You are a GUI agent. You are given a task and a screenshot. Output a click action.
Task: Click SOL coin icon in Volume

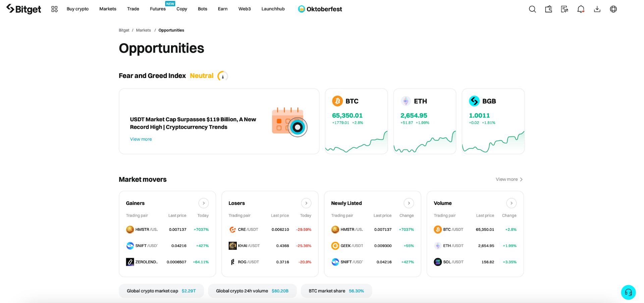point(438,262)
